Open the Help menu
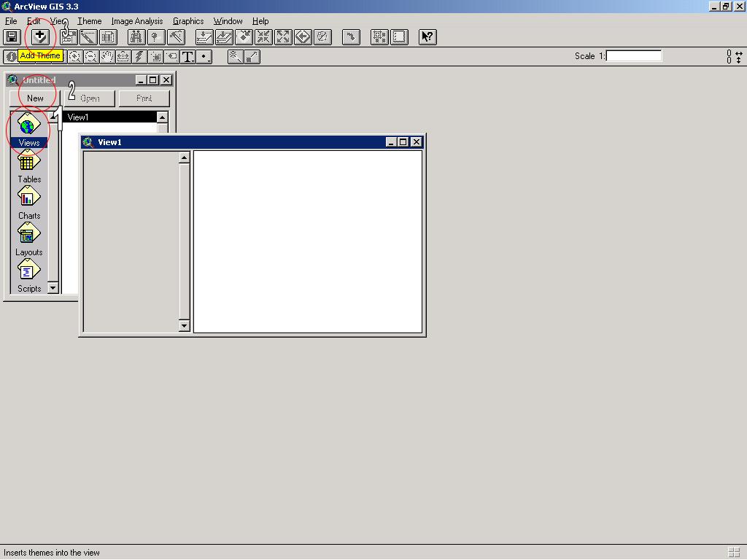 coord(260,21)
